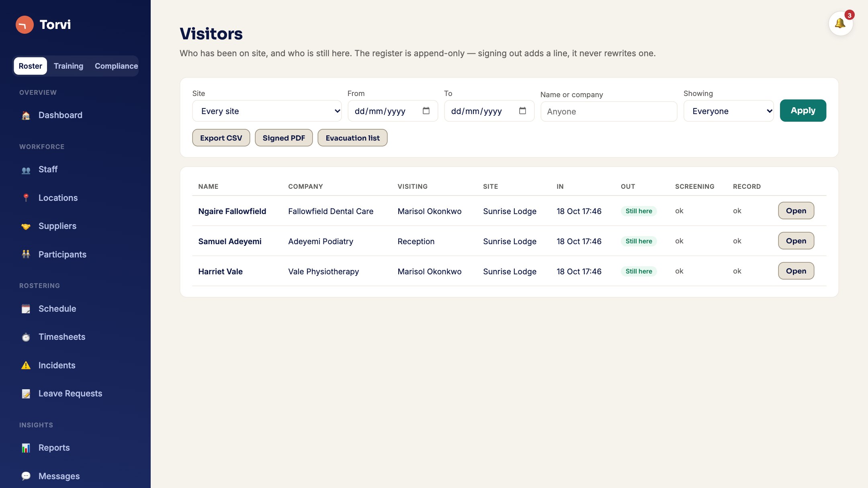Focus the Name or company field
868x488 pixels.
click(609, 111)
